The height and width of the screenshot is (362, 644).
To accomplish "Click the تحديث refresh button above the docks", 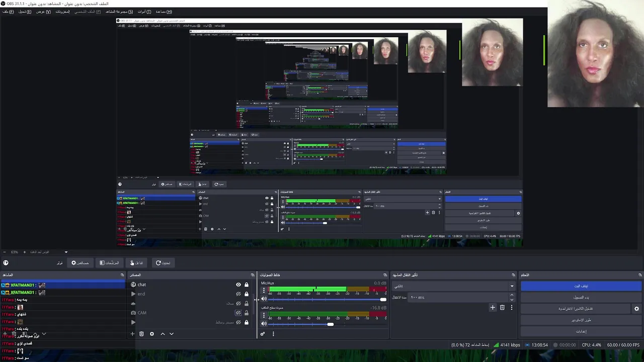I will [x=163, y=263].
